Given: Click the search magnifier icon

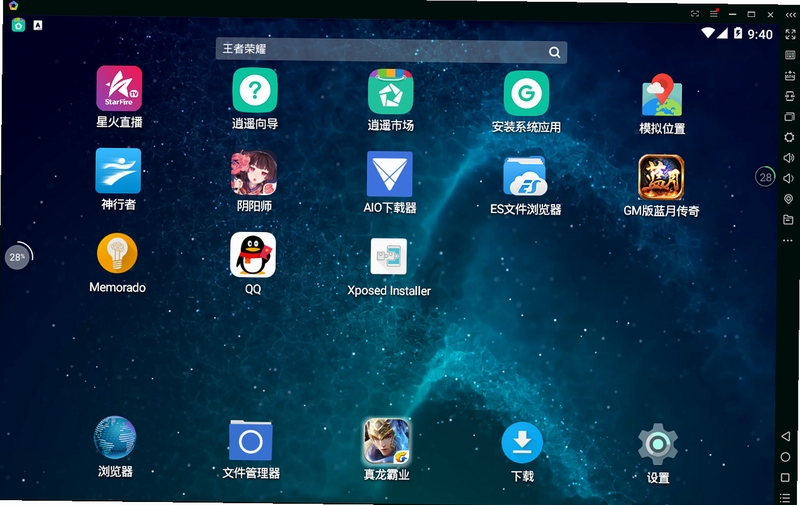Looking at the screenshot, I should pos(555,52).
